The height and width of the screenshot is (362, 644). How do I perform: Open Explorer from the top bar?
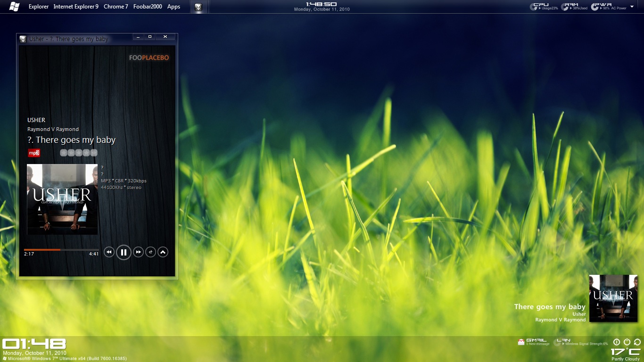39,7
